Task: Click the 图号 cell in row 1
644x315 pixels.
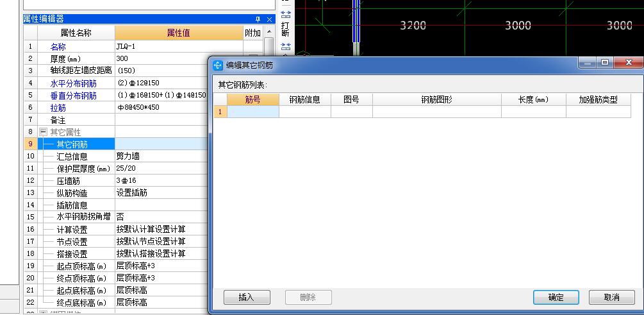Action: 352,112
